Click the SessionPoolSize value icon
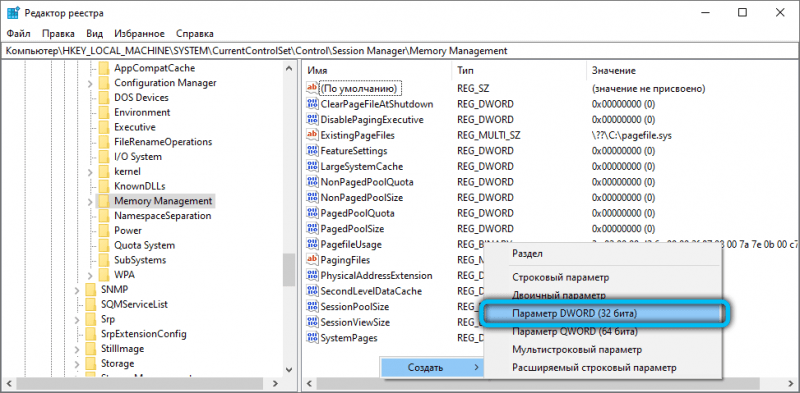The width and height of the screenshot is (800, 393). (312, 307)
